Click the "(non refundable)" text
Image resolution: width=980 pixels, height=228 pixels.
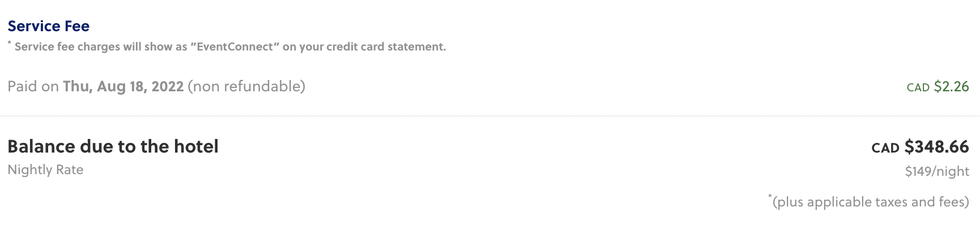246,86
